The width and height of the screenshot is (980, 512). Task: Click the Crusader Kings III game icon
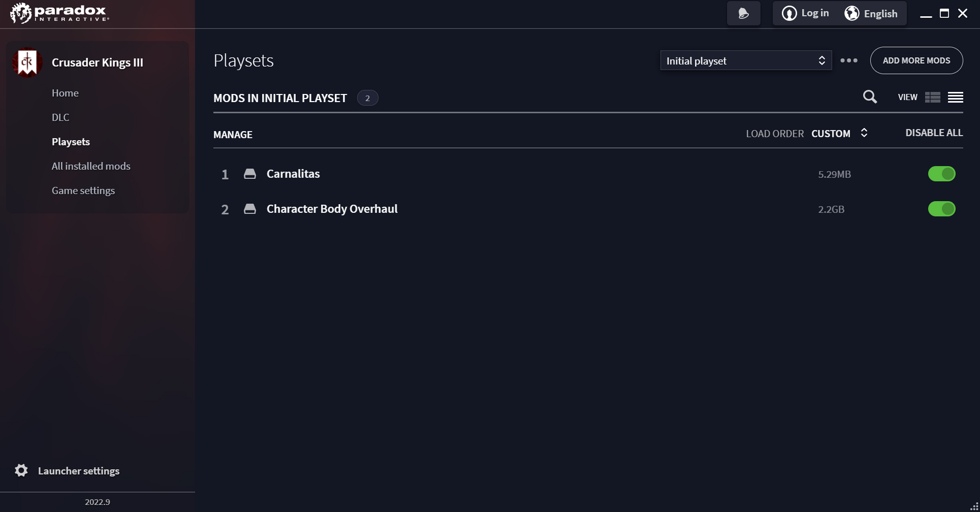(27, 62)
